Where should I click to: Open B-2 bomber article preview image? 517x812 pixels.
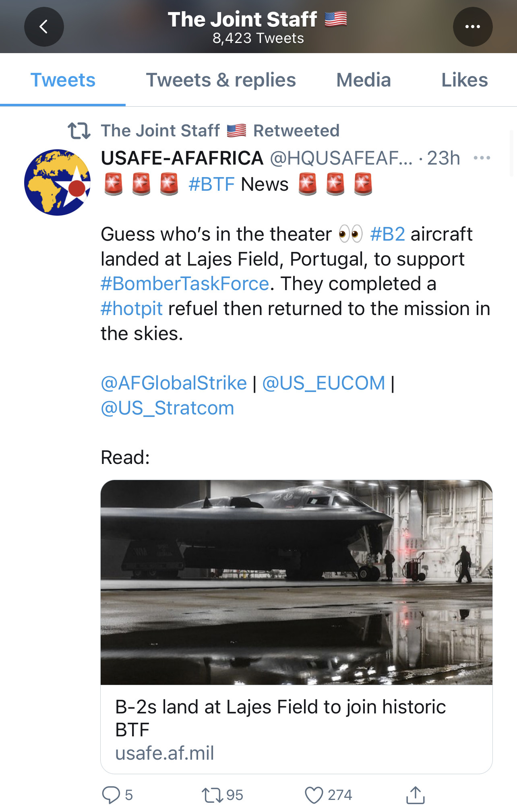tap(296, 582)
